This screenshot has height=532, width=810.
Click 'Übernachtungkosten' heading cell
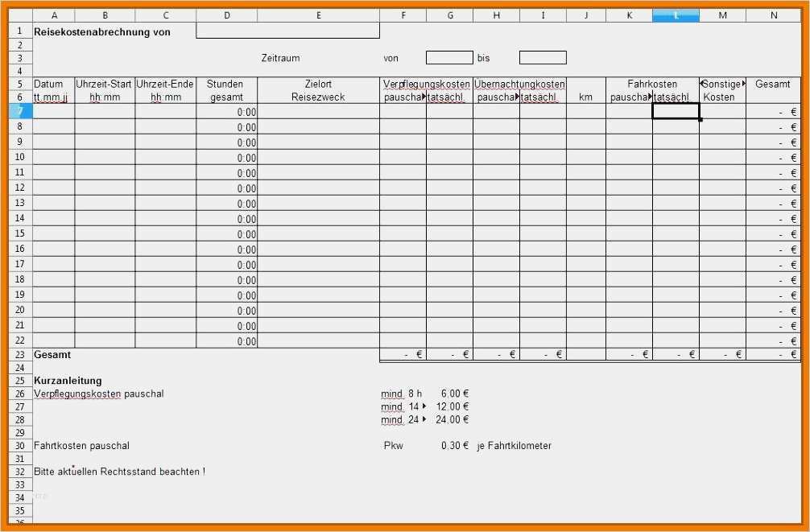click(x=519, y=84)
